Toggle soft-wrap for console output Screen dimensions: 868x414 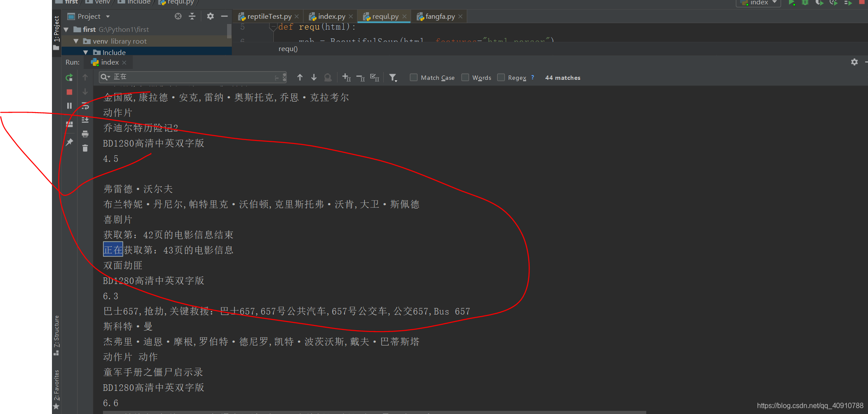pos(85,106)
